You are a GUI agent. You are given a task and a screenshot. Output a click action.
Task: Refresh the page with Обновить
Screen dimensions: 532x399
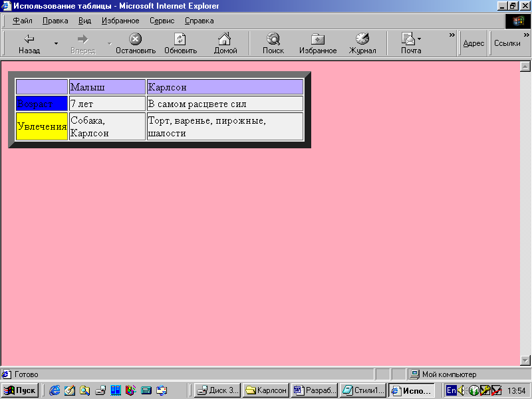click(x=180, y=44)
